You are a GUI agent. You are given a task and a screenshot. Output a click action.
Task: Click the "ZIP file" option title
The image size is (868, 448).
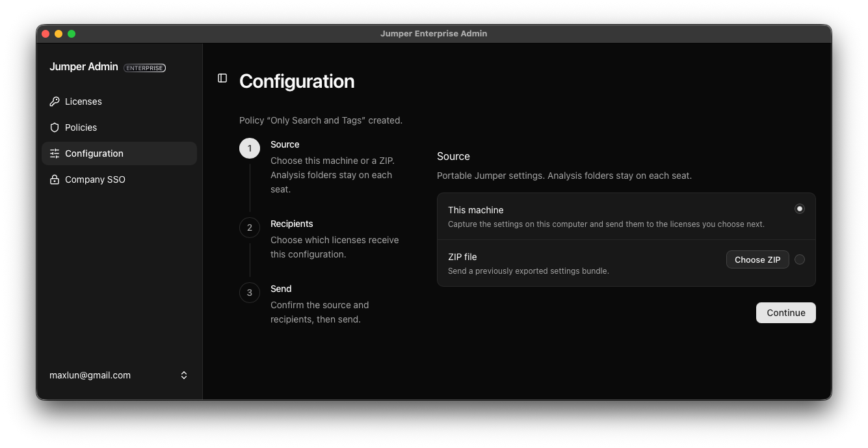(x=462, y=257)
